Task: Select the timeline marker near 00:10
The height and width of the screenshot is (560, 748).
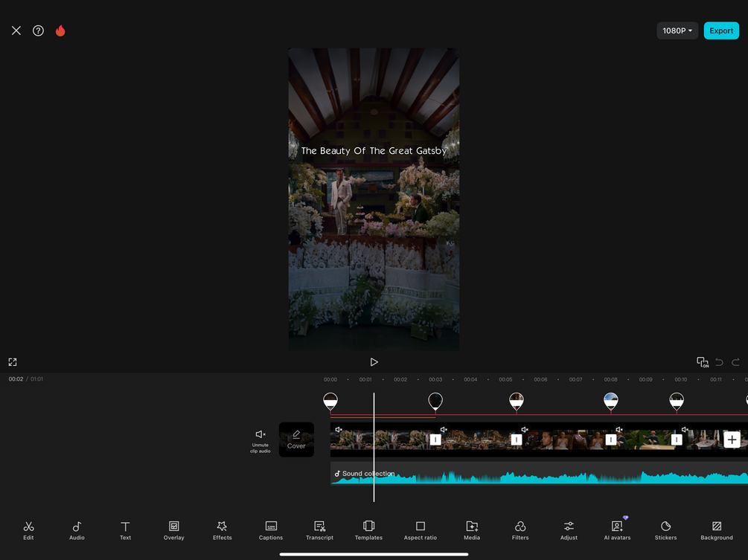Action: (677, 402)
